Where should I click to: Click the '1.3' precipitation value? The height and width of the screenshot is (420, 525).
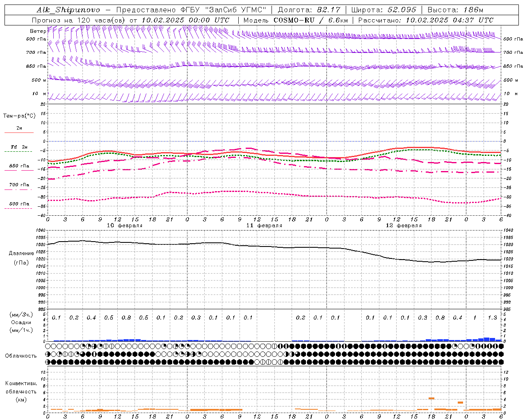pos(492,317)
